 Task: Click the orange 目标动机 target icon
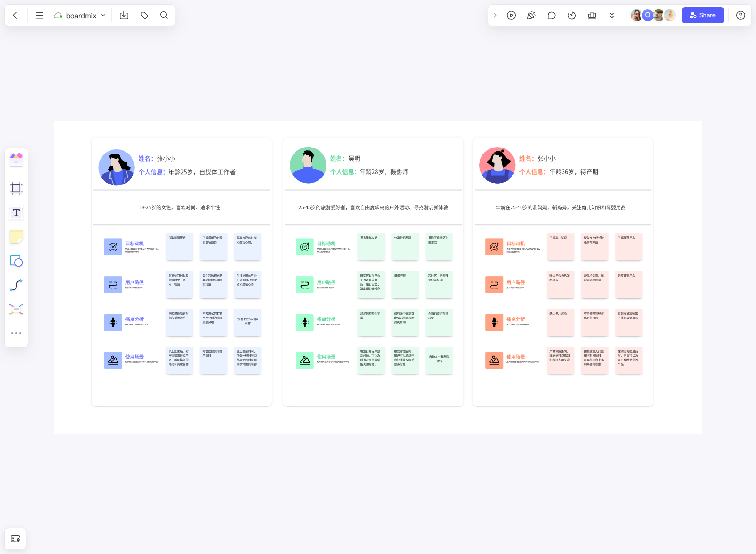pos(494,247)
